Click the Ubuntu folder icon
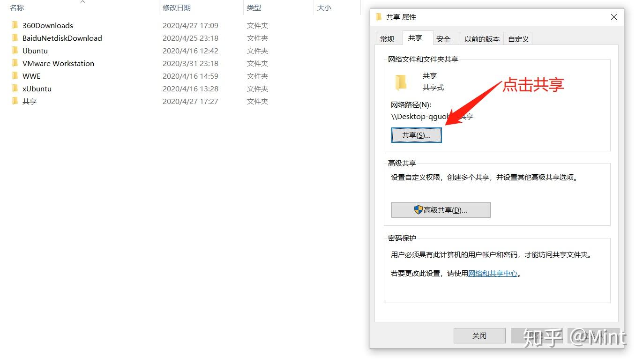 (15, 51)
